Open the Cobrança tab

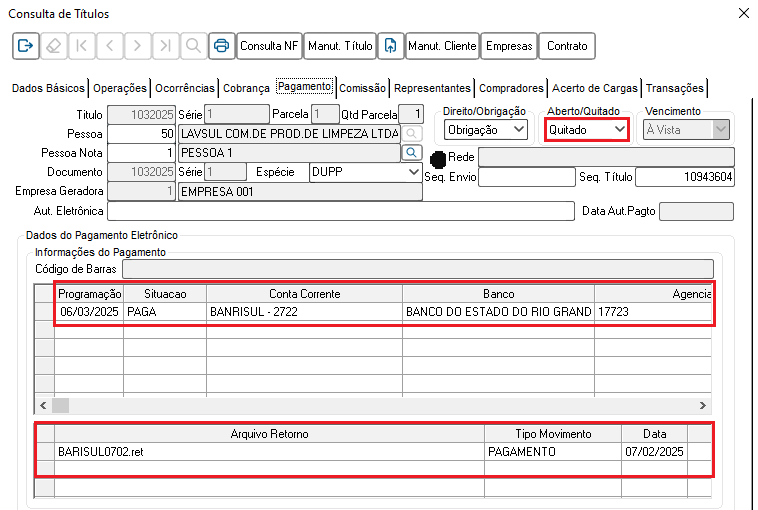(246, 88)
